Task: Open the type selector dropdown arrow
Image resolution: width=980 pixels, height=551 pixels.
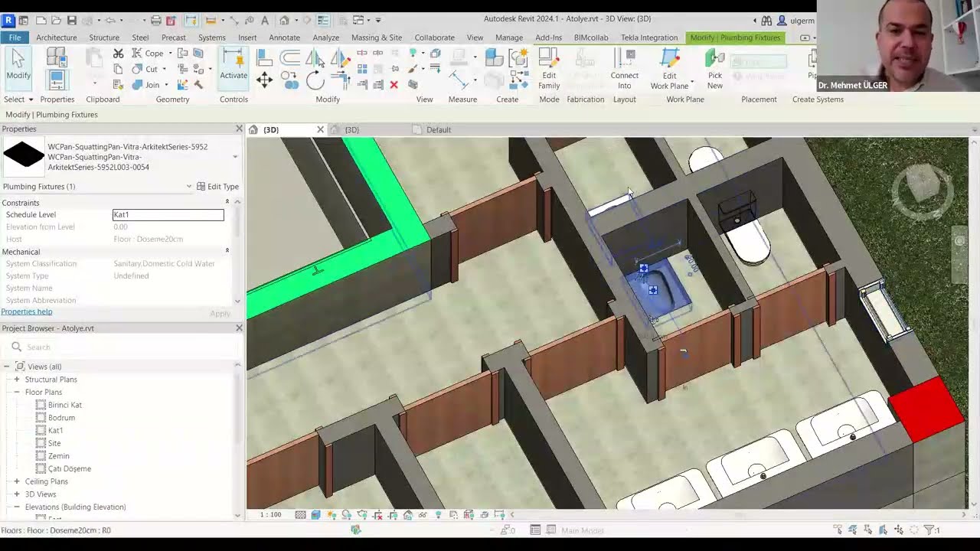Action: tap(235, 157)
